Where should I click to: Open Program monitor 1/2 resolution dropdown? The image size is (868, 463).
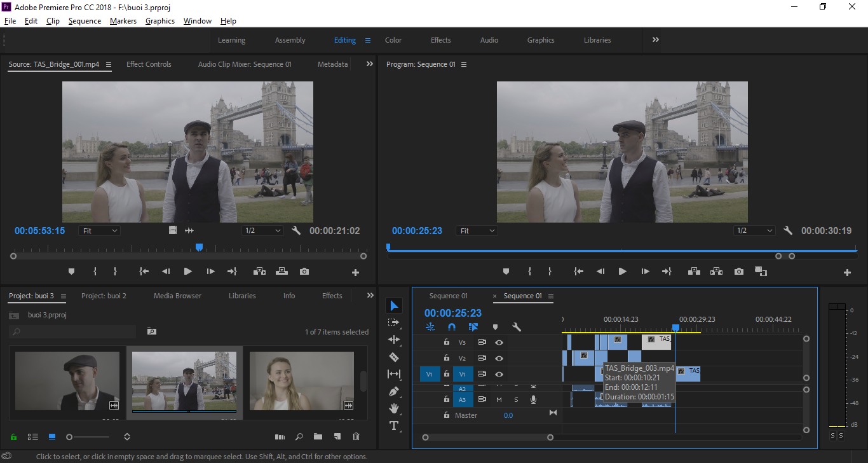pos(755,231)
